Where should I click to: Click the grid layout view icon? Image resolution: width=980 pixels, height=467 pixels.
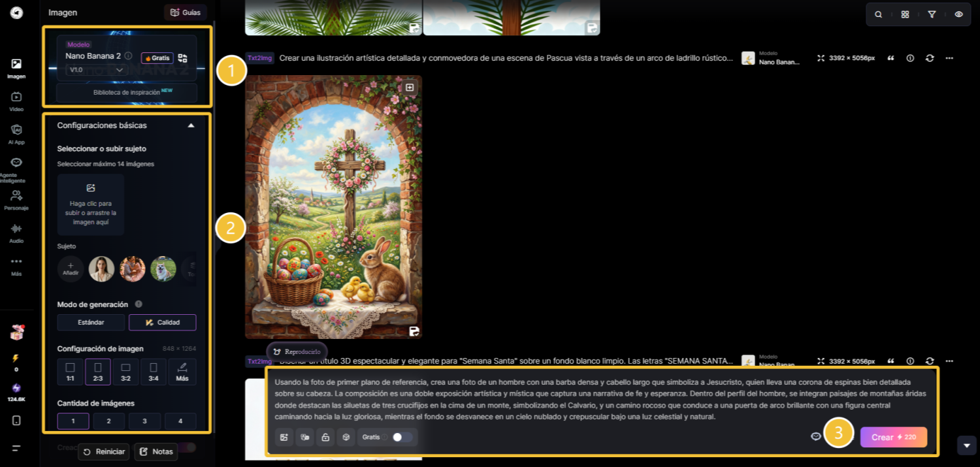click(x=905, y=14)
